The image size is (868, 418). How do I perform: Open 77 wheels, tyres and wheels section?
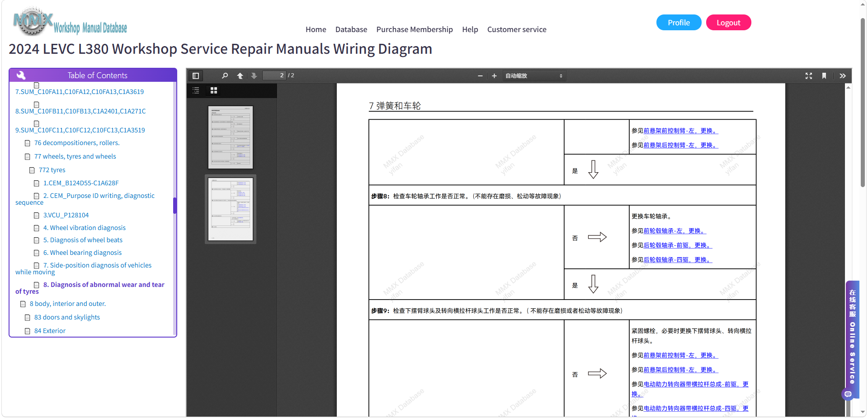click(x=75, y=156)
